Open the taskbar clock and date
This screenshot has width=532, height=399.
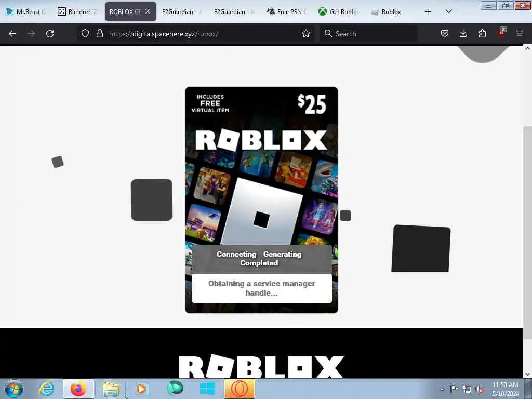tap(505, 389)
